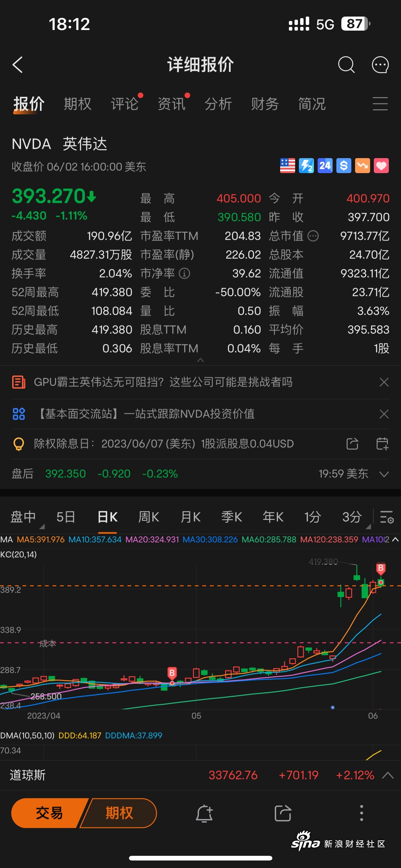Viewport: 401px width, 868px height.
Task: Tap the blue dollar sign icon
Action: tap(344, 166)
